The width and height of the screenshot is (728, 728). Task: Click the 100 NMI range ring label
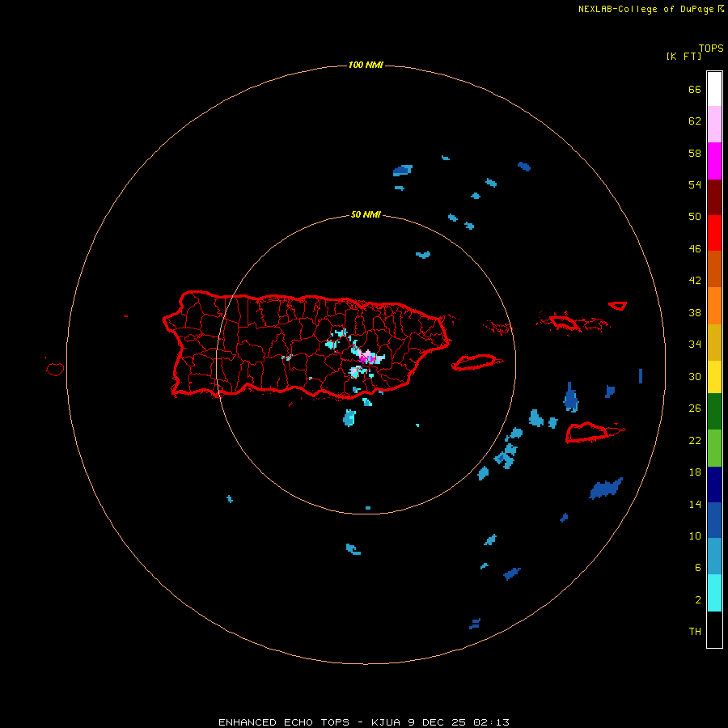(x=366, y=65)
